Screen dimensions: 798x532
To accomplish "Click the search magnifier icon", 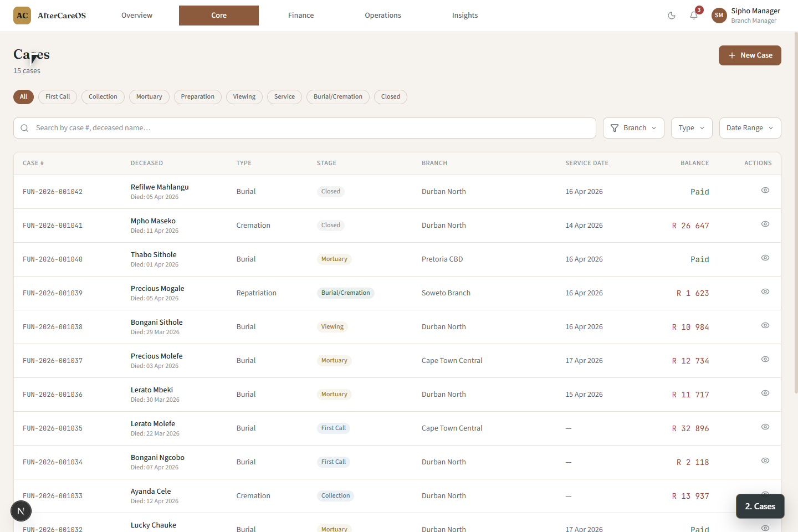I will pyautogui.click(x=24, y=128).
